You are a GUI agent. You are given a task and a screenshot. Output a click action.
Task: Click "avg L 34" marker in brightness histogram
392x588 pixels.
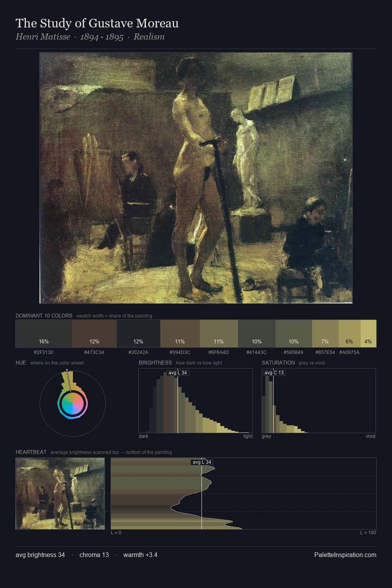178,373
